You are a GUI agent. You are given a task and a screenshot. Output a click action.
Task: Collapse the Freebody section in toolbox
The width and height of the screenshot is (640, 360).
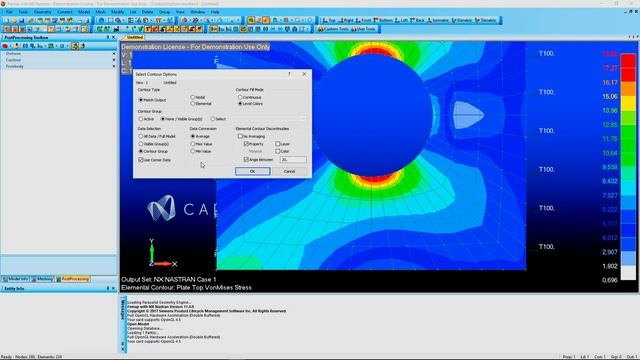point(114,66)
